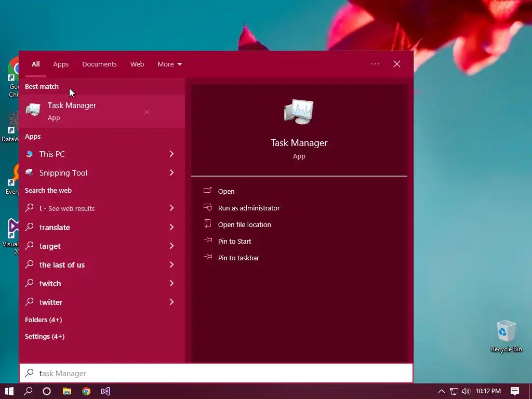
Task: Click the Open file location document icon
Action: [x=207, y=223]
